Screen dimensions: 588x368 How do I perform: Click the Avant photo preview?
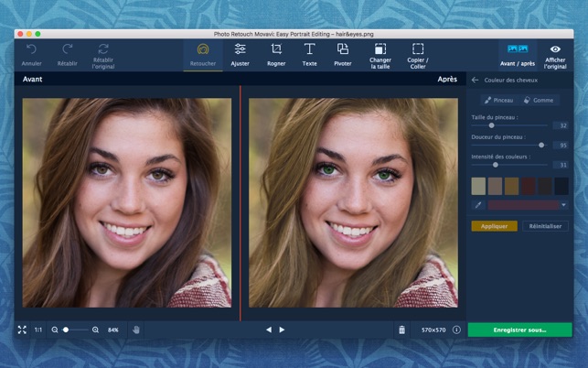coord(127,203)
